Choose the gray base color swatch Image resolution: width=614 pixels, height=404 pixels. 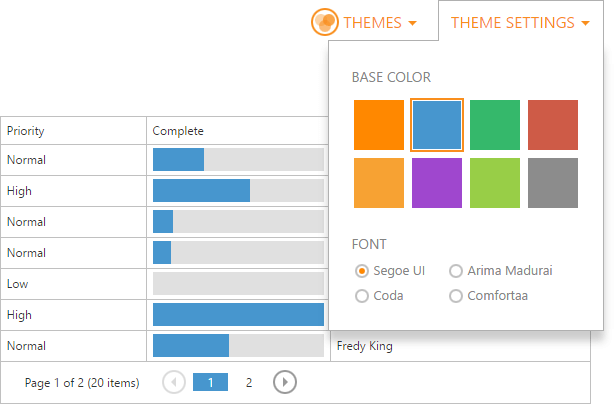click(553, 183)
